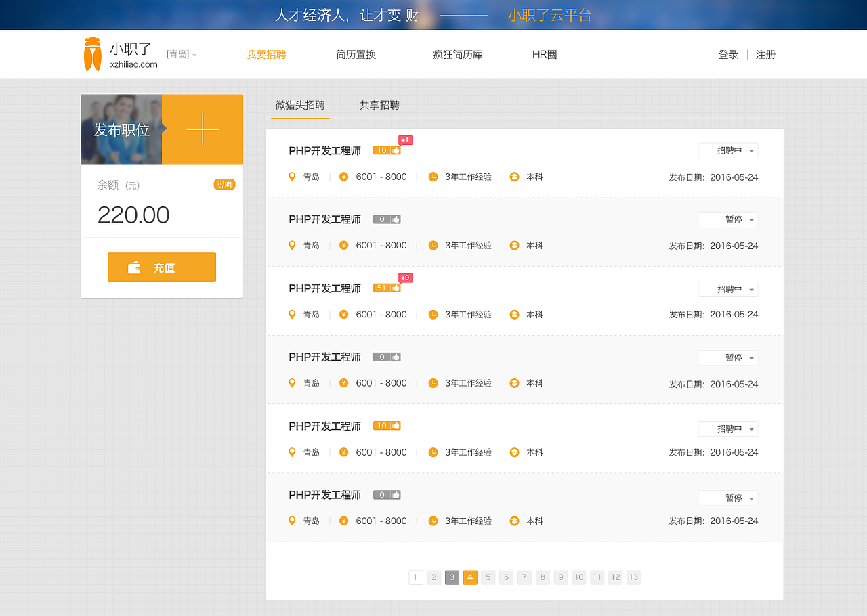This screenshot has height=616, width=867.
Task: Click the orange 充值 recharge button
Action: tap(162, 267)
